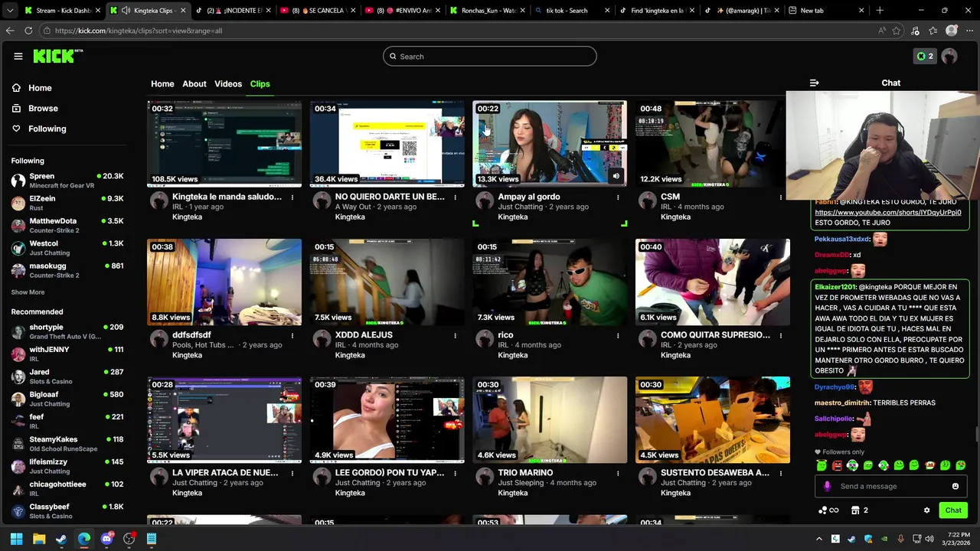Viewport: 980px width, 551px height.
Task: Expand followed channels with Show more
Action: [x=28, y=292]
